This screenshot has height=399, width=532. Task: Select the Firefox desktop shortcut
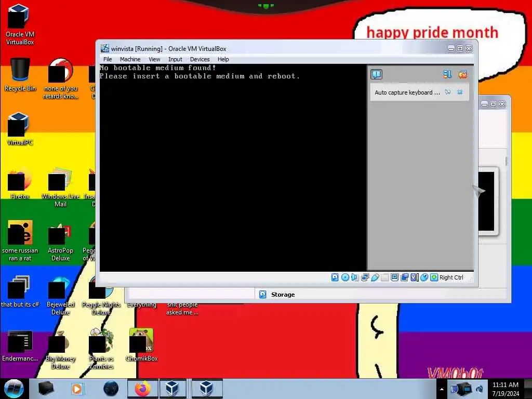click(x=20, y=183)
